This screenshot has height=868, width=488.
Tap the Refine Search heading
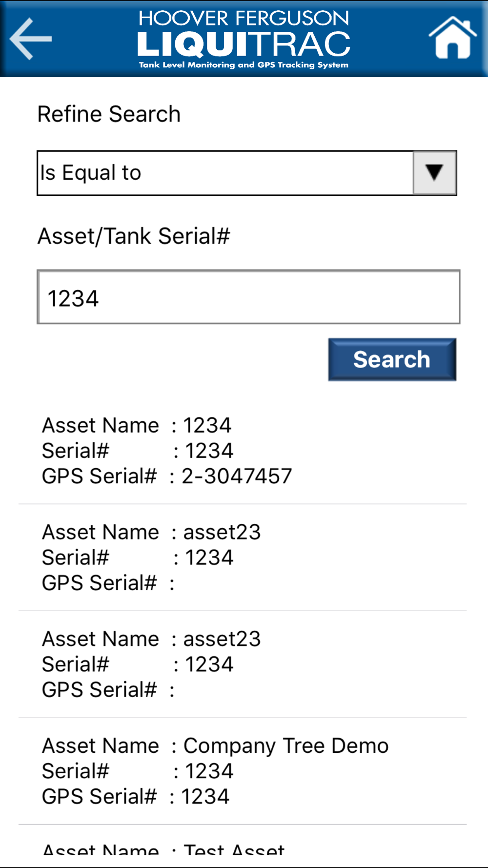point(109,114)
